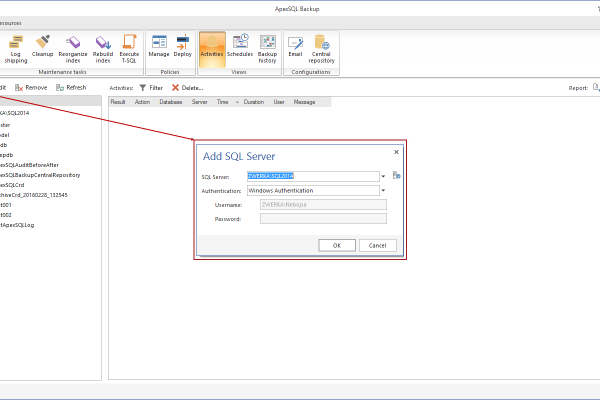Select the ApexSQLLog test database
Image resolution: width=600 pixels, height=400 pixels.
(x=17, y=225)
